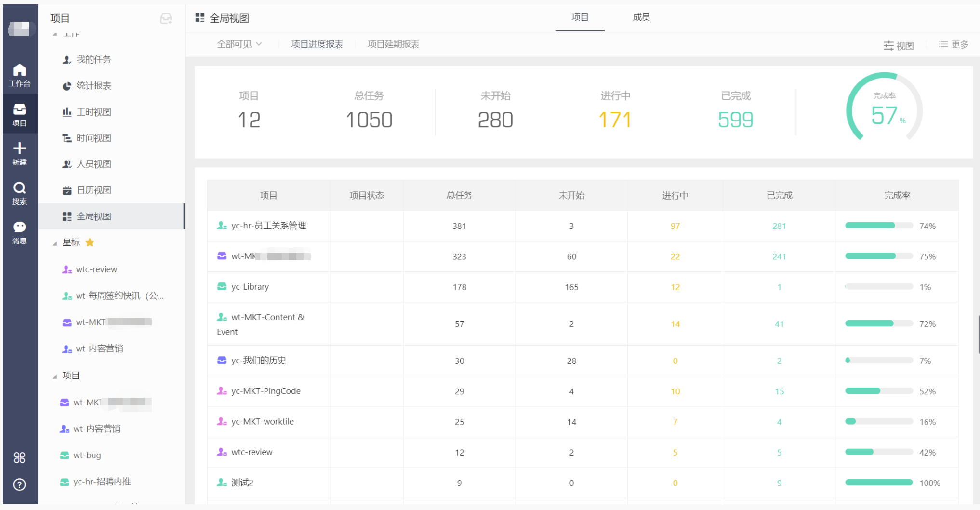
Task: Collapse the 项目 tree section
Action: (x=55, y=376)
